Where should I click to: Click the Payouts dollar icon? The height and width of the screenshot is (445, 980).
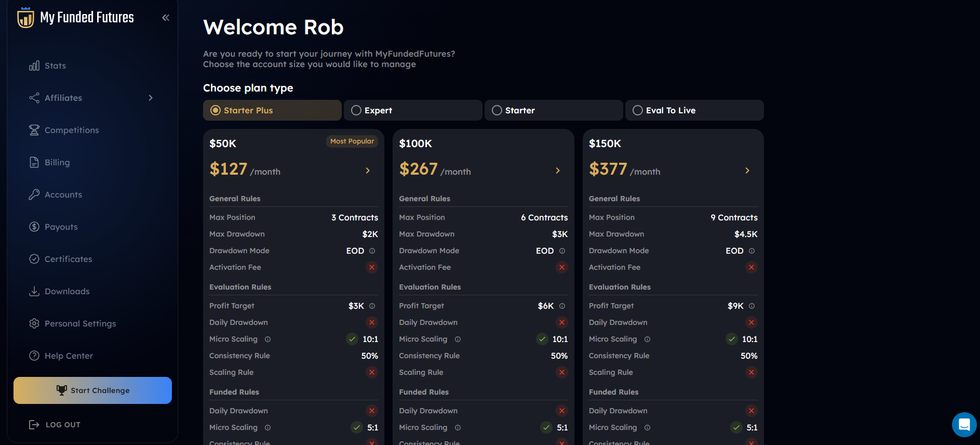point(34,227)
